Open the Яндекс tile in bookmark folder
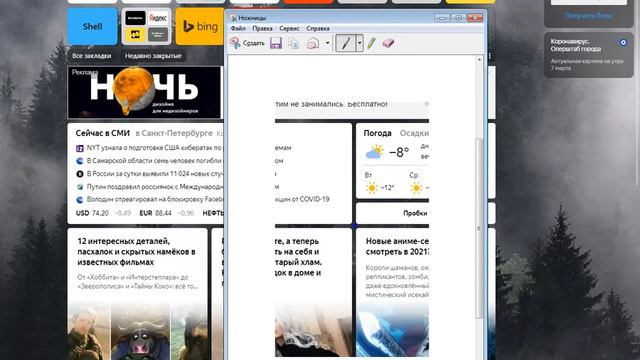Image resolution: width=640 pixels, height=360 pixels. coord(158,18)
